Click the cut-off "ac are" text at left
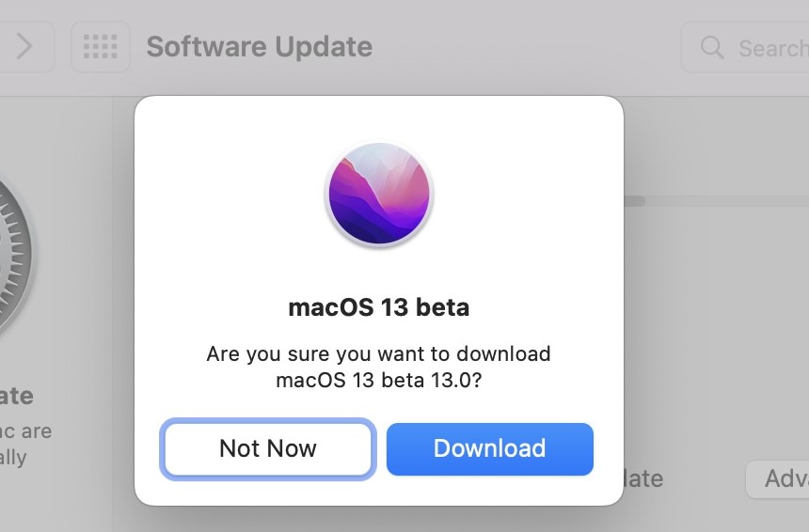 point(26,431)
